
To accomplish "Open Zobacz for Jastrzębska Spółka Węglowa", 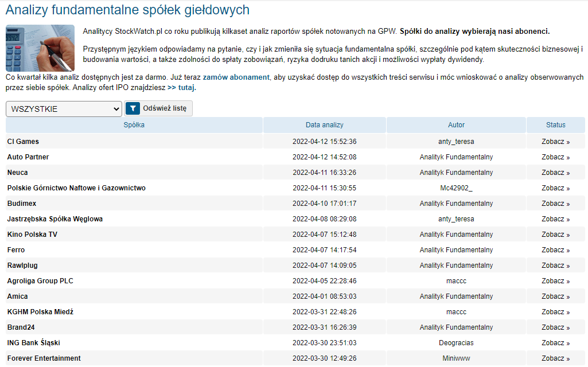I will click(555, 219).
